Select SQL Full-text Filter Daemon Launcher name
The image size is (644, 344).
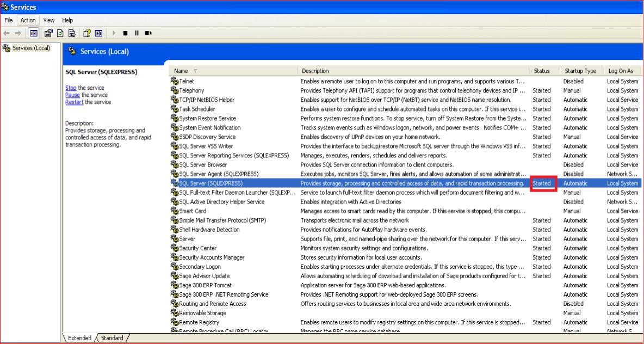click(x=237, y=192)
